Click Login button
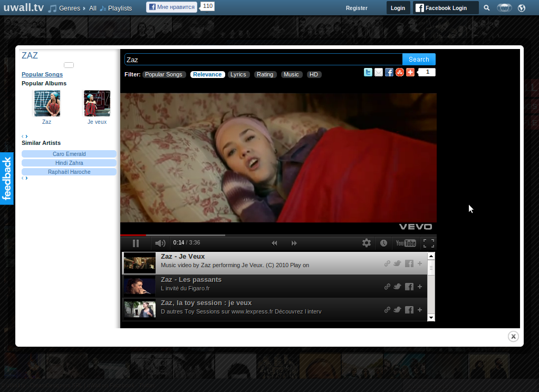This screenshot has height=392, width=539. (398, 8)
